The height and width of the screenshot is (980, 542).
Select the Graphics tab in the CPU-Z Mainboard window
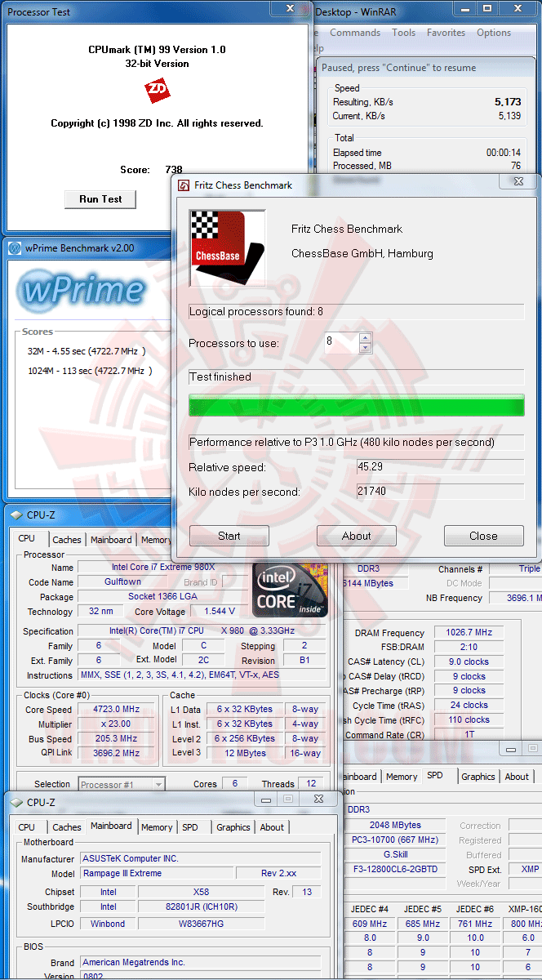click(233, 827)
